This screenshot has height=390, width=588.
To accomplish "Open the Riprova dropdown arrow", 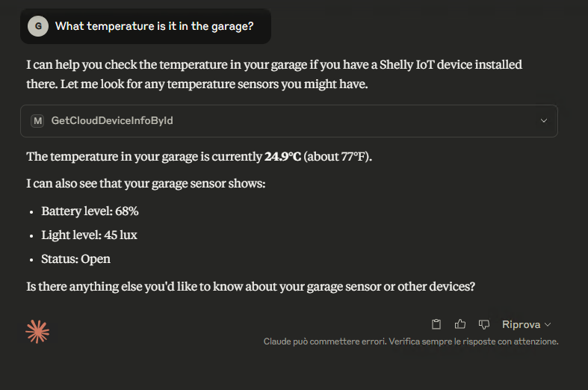I will [x=548, y=325].
